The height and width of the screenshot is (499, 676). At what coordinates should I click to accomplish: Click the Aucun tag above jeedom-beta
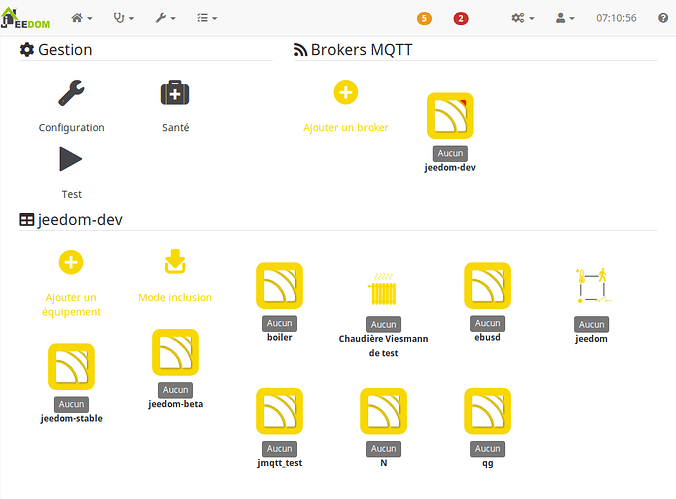pyautogui.click(x=175, y=390)
